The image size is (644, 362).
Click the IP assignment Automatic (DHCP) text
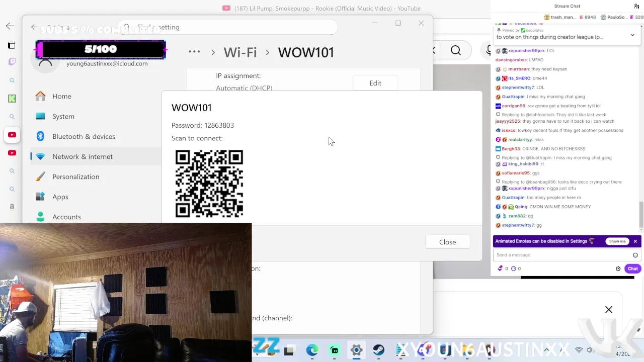(244, 88)
